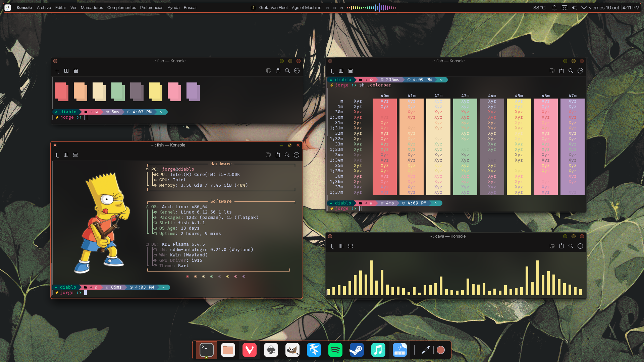Open search in the top-left Konsole toolbar
644x362 pixels.
(x=287, y=71)
